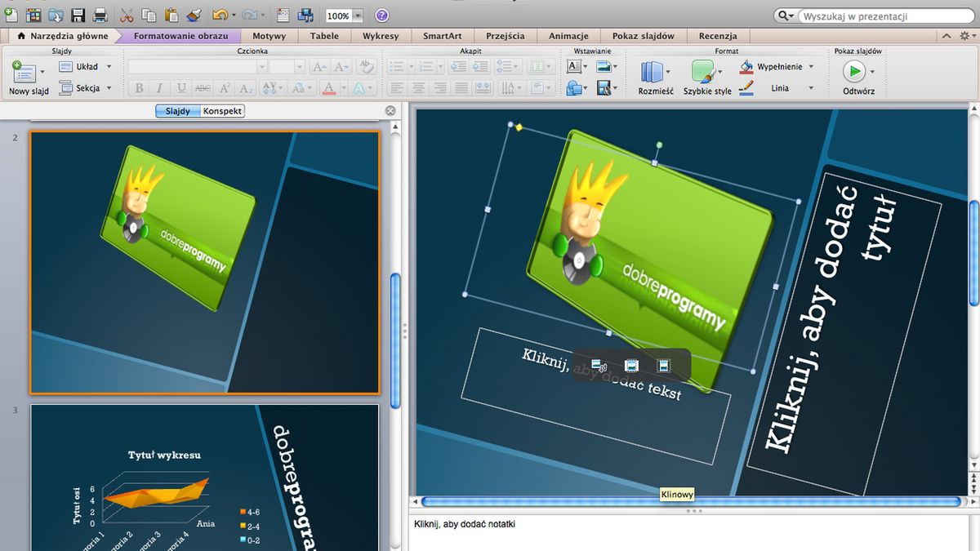Paste from the clipboard icon
Viewport: 980px width, 551px height.
[171, 15]
